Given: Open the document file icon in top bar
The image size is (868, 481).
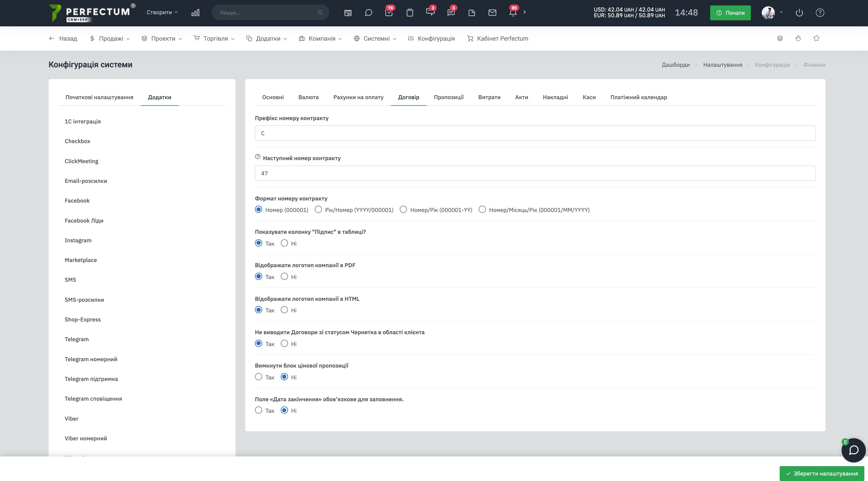Looking at the screenshot, I should tap(472, 13).
